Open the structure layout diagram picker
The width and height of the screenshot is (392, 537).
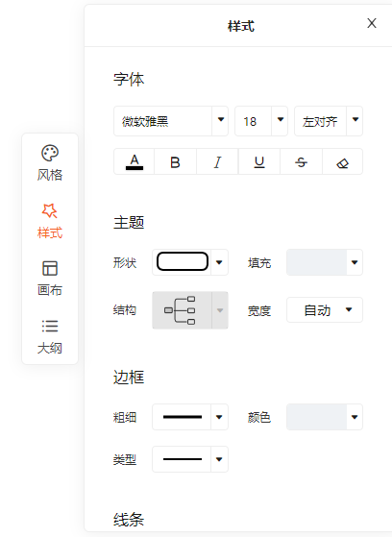coord(190,310)
